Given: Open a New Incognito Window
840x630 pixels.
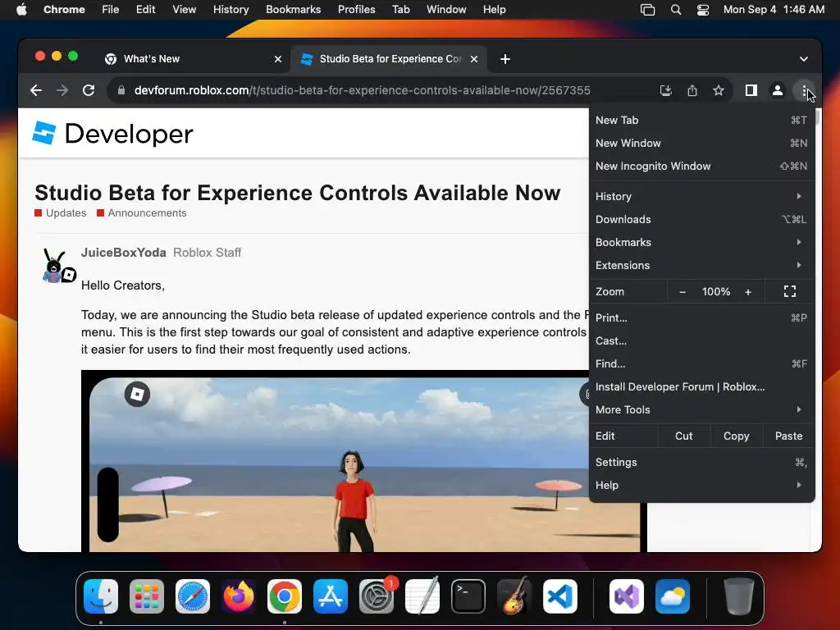Looking at the screenshot, I should pyautogui.click(x=702, y=167).
